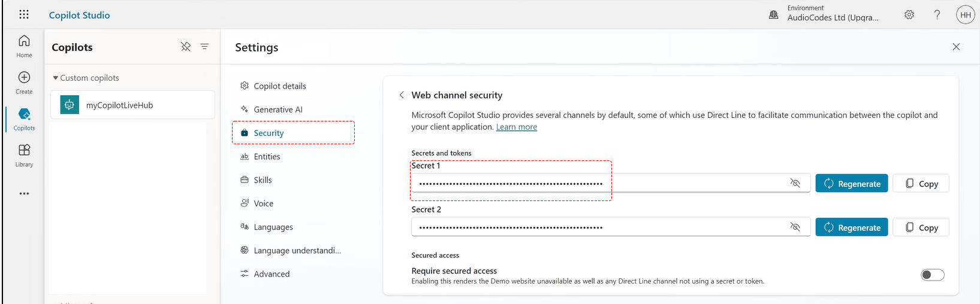Toggle Require secured access switch
The image size is (980, 304).
click(933, 275)
